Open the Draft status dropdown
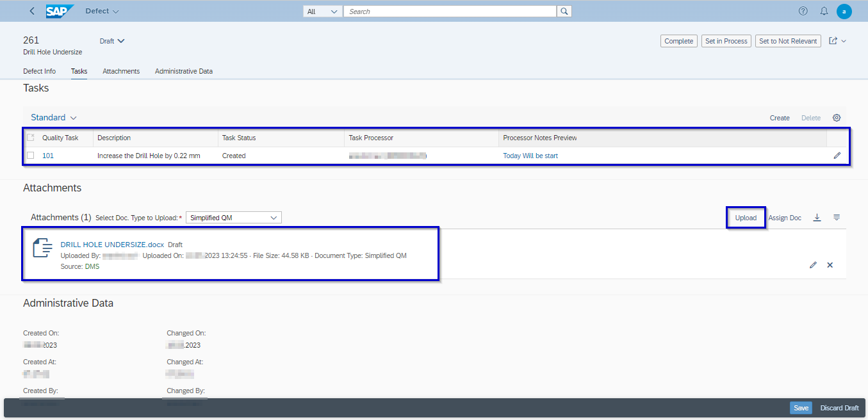The height and width of the screenshot is (420, 868). tap(111, 40)
